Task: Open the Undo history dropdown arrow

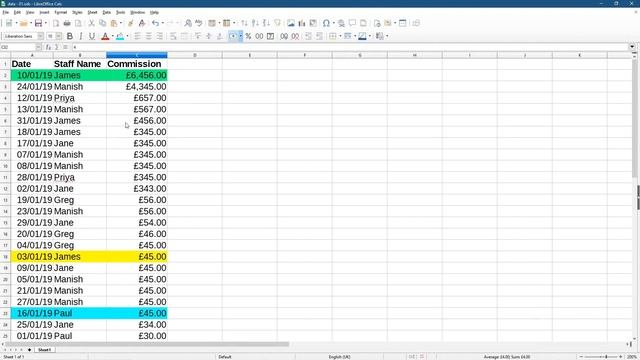Action: point(162,23)
